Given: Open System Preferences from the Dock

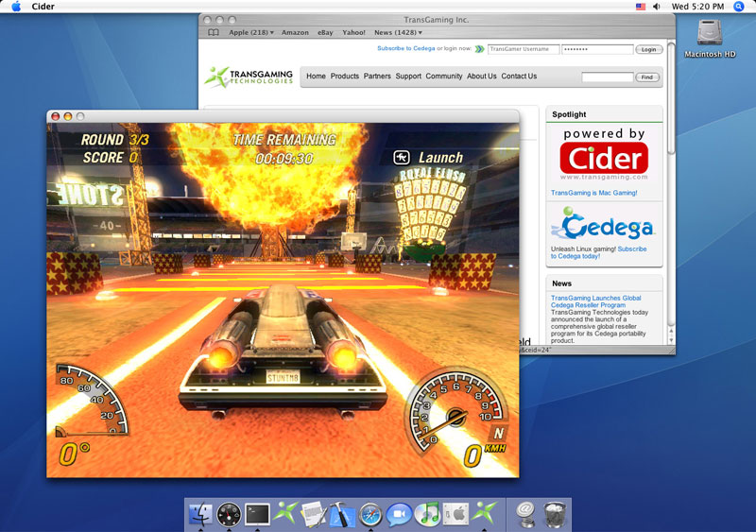Looking at the screenshot, I should point(455,515).
